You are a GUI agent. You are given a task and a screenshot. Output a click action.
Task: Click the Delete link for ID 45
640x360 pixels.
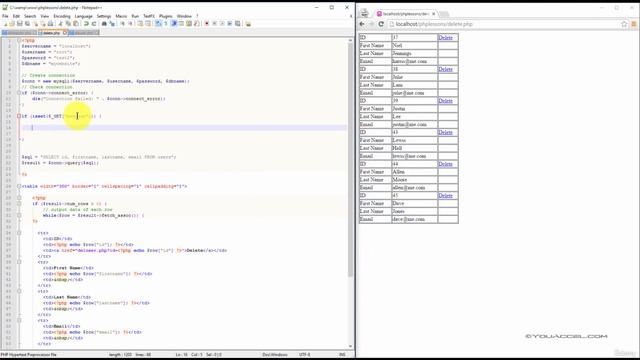(x=445, y=196)
